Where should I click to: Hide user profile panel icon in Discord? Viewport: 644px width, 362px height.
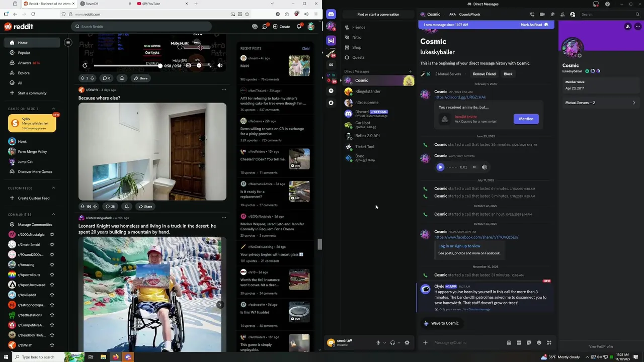573,15
